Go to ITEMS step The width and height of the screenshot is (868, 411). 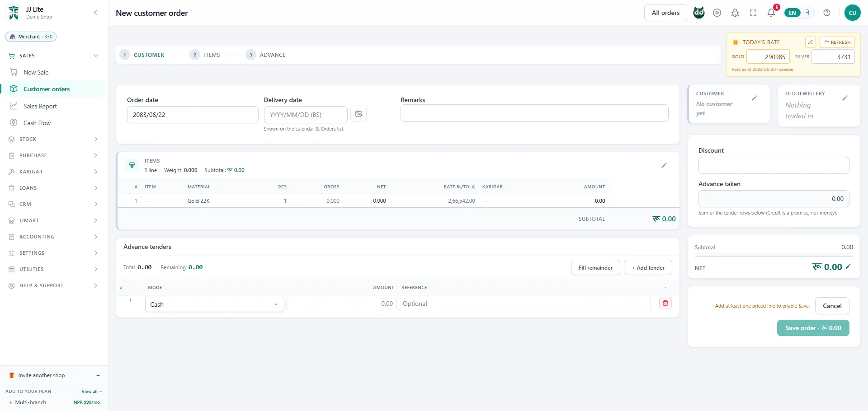pos(205,55)
